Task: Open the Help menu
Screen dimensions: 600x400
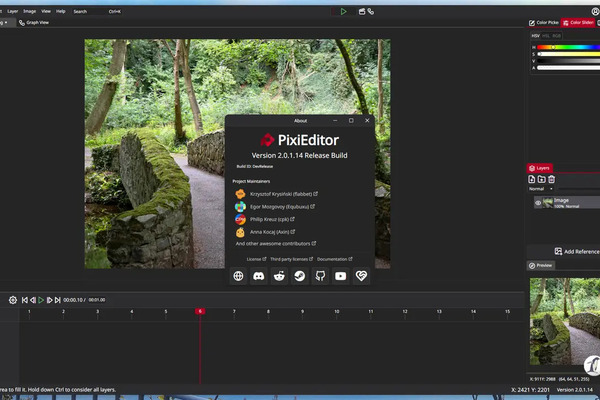Action: tap(61, 11)
